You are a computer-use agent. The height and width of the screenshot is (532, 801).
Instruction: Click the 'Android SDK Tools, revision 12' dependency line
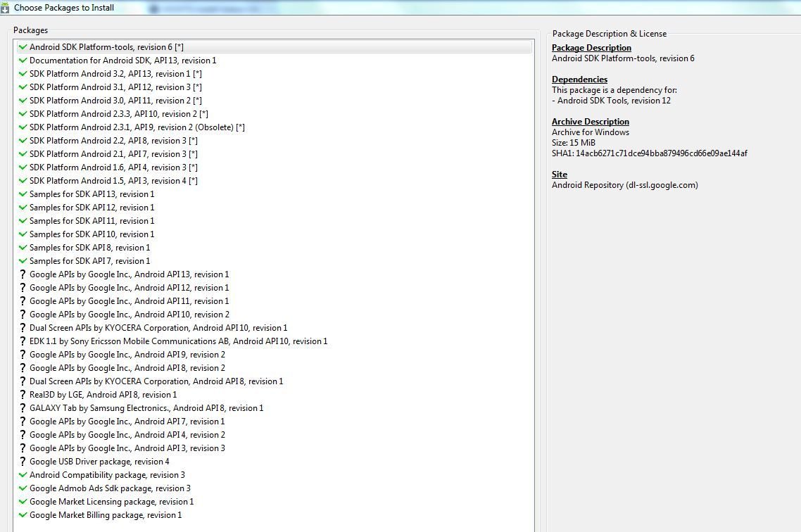[612, 101]
